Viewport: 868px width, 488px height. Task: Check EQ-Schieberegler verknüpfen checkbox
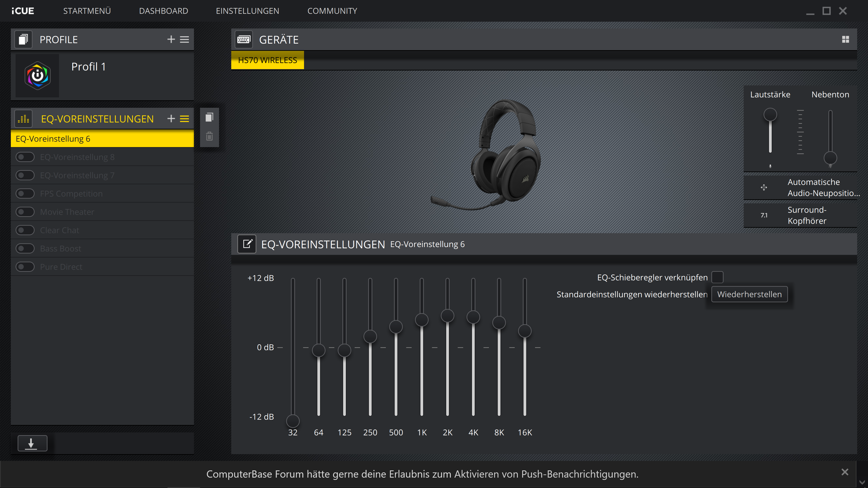click(717, 277)
